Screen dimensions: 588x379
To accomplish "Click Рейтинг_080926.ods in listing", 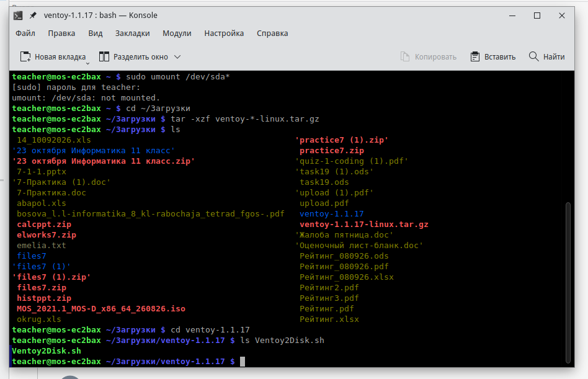I will 344,256.
